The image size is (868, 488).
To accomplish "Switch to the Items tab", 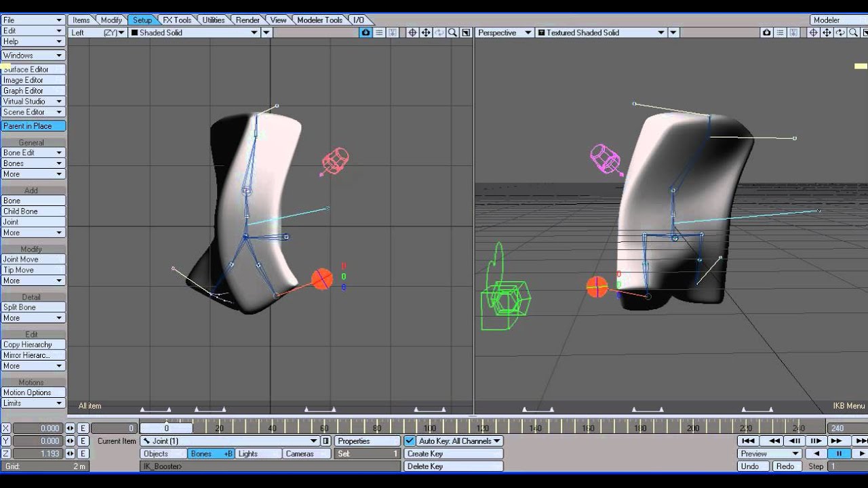I will pyautogui.click(x=81, y=20).
